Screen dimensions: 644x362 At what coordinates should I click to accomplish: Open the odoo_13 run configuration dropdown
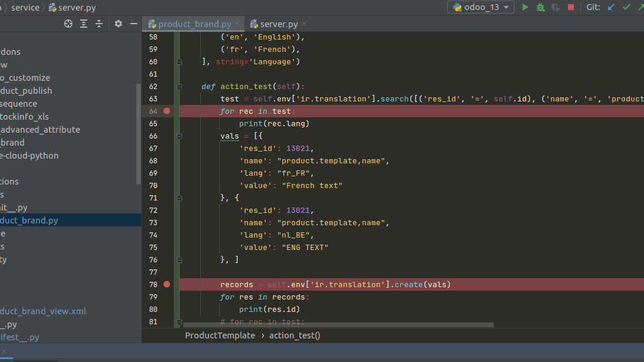pos(481,8)
